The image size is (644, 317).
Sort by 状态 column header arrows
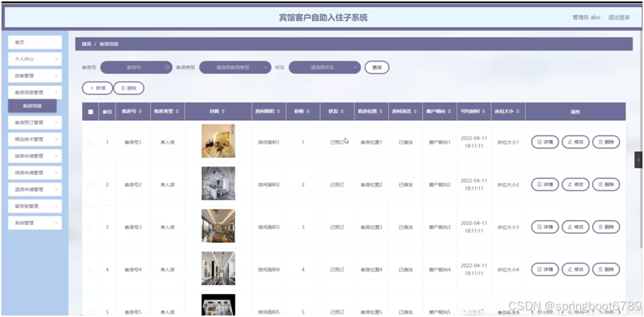pos(342,111)
